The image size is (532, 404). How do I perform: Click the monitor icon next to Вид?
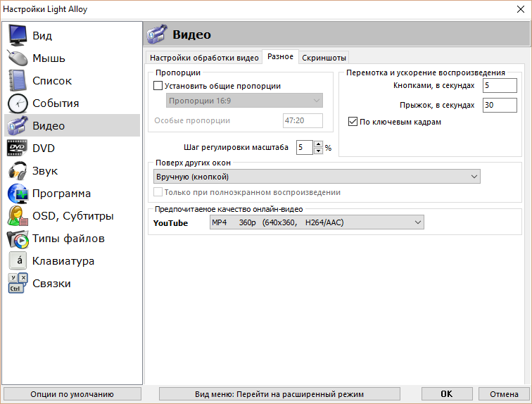tap(18, 35)
